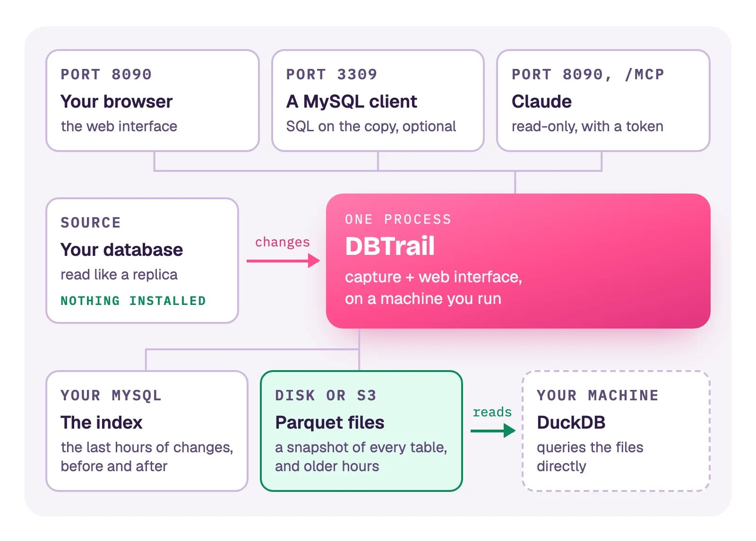Select the "YOUR MYSQL" label
This screenshot has width=756, height=541.
(x=111, y=395)
